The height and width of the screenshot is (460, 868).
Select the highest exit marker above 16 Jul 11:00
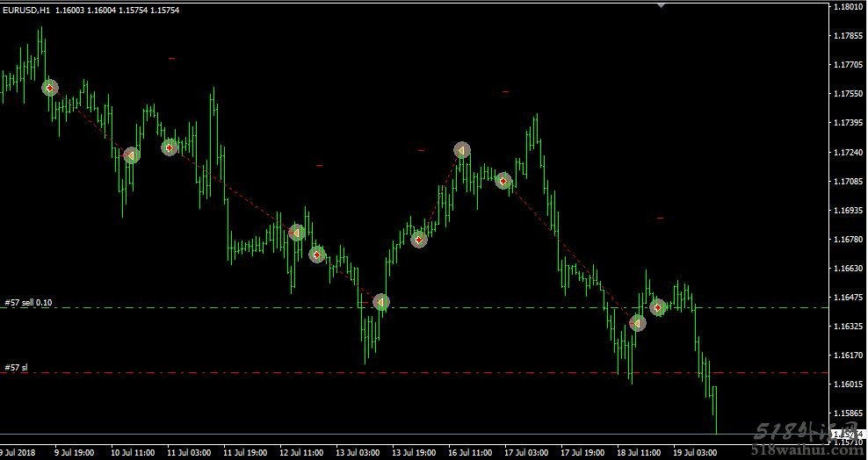[x=461, y=150]
